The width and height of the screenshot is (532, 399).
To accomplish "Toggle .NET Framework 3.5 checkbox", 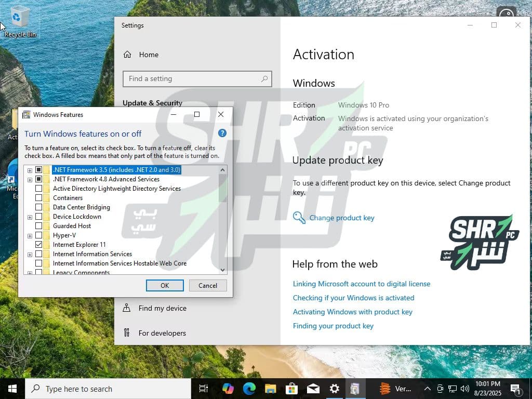I will pos(38,170).
